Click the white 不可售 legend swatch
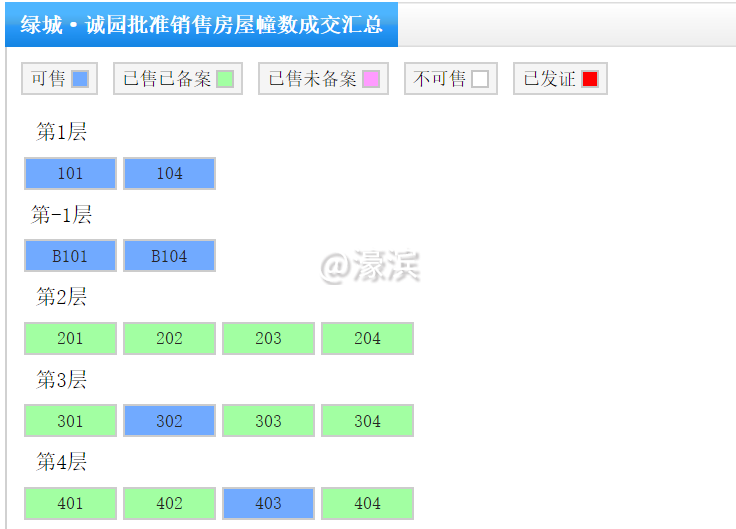 pos(480,79)
